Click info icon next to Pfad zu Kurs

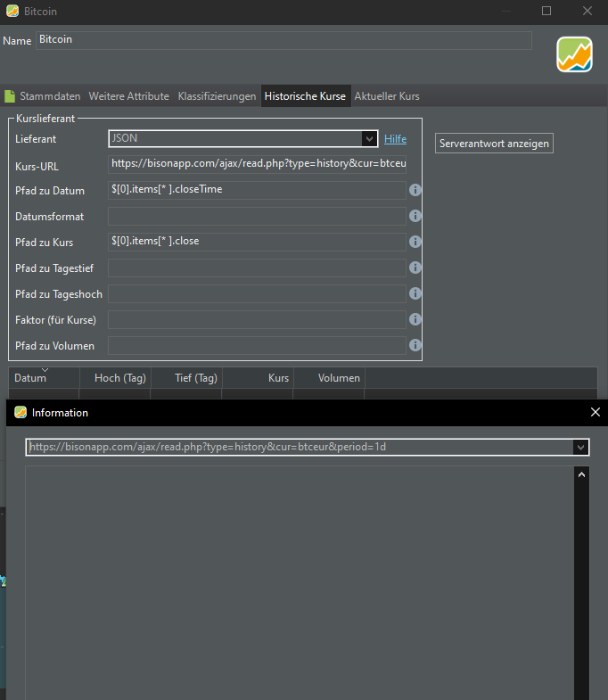click(x=415, y=242)
